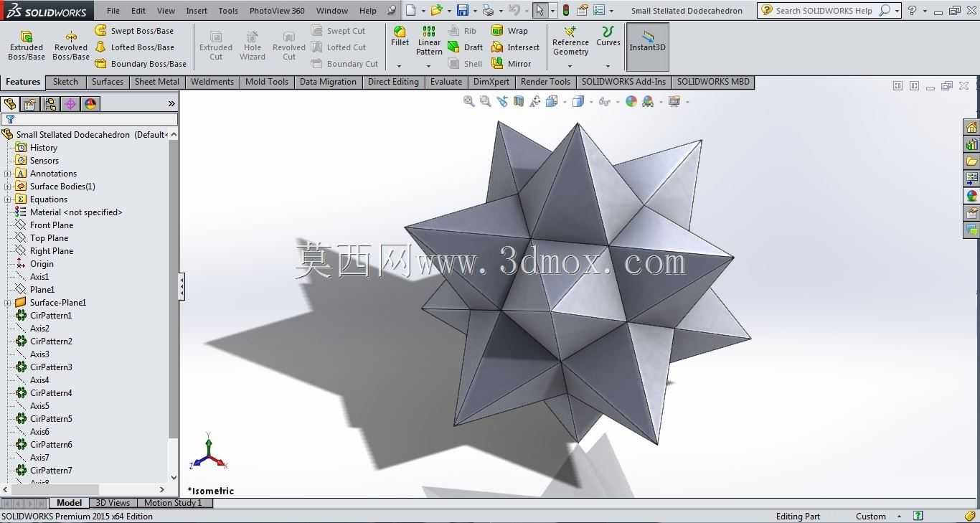This screenshot has width=980, height=523.
Task: Open the Insert menu
Action: 197,11
